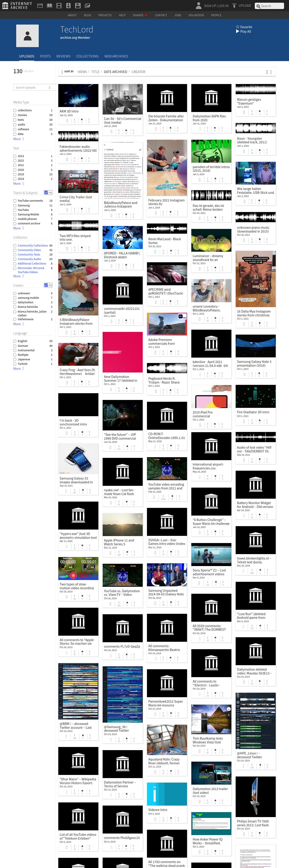This screenshot has height=868, width=289.
Task: Check the 2019 year filter
Action: (15, 175)
